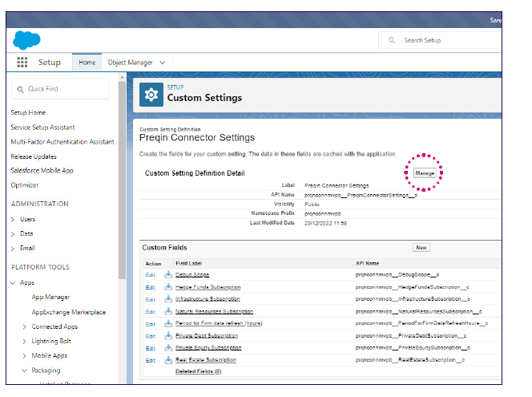
Task: Click download icon for Natural Resources Subscription
Action: point(168,311)
